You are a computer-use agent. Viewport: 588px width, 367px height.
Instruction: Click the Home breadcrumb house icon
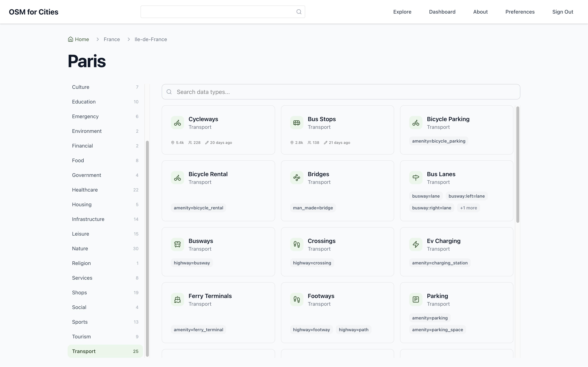[x=70, y=39]
